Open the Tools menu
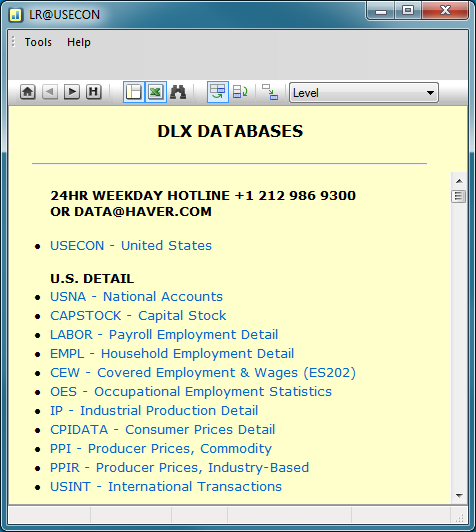Image resolution: width=476 pixels, height=532 pixels. (x=38, y=42)
